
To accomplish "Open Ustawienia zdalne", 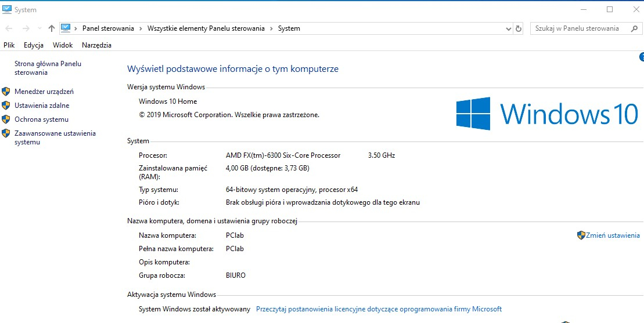I will [42, 106].
